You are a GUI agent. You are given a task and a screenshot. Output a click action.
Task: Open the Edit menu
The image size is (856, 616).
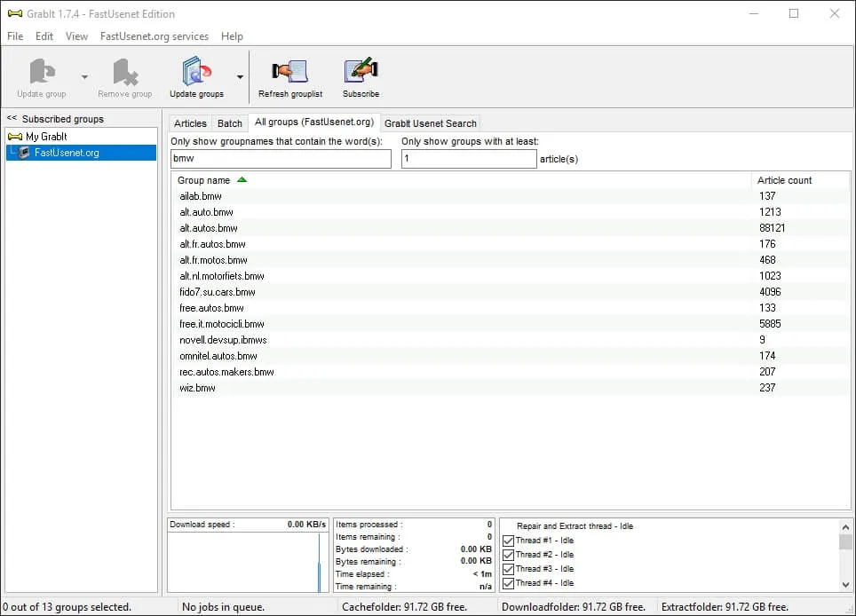point(44,36)
